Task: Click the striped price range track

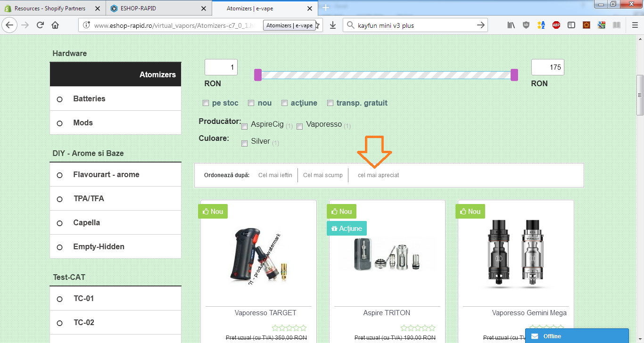Action: [386, 75]
